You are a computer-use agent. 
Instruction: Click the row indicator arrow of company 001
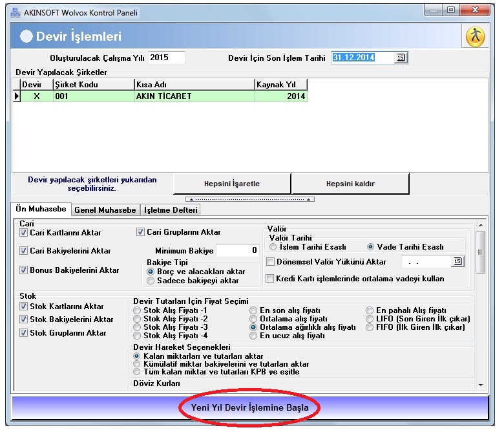[x=17, y=96]
